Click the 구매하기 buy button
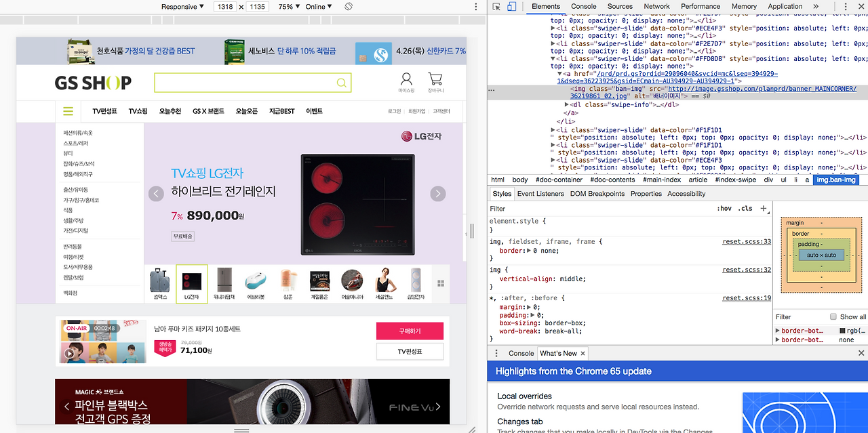 [410, 331]
